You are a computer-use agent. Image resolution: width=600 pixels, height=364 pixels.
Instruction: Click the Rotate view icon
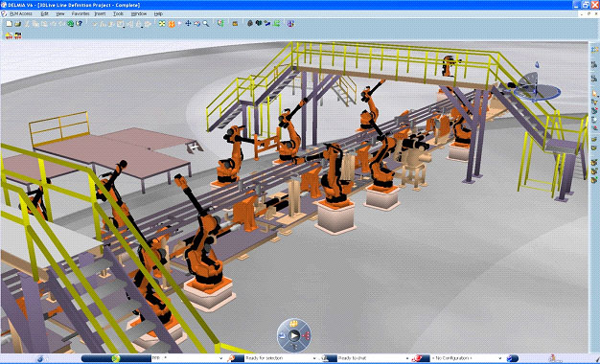[x=197, y=24]
